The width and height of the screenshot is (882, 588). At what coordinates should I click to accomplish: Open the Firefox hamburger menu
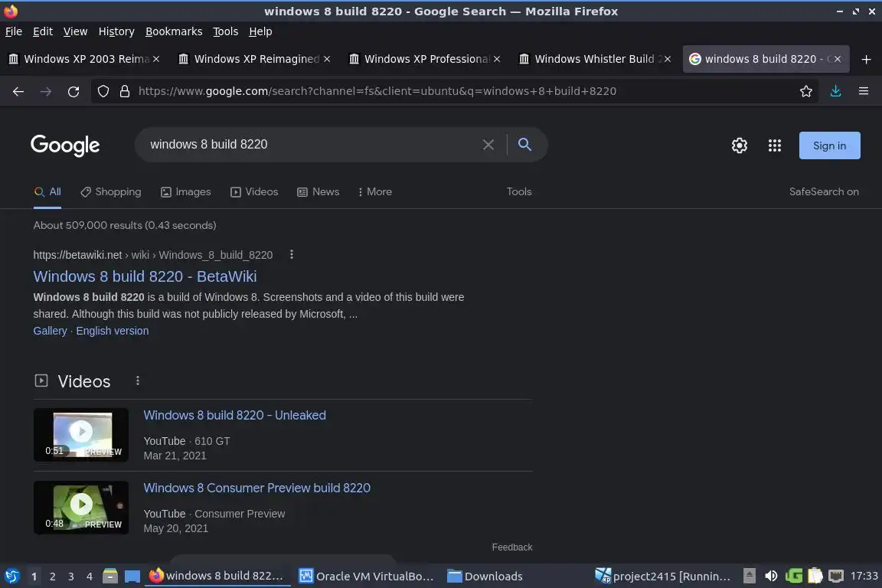coord(864,91)
